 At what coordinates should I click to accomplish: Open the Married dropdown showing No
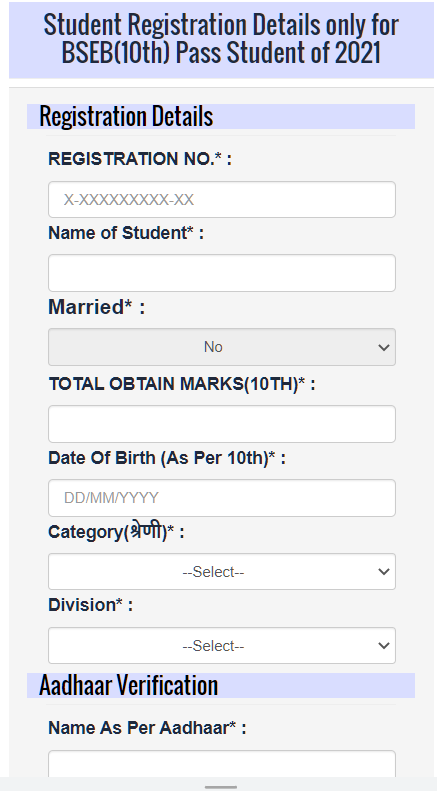point(222,347)
